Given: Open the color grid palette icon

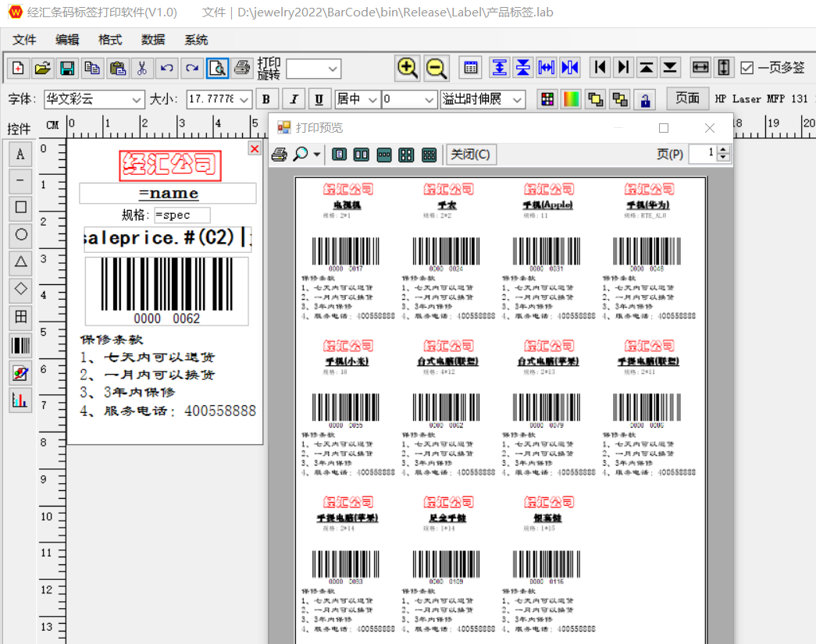Looking at the screenshot, I should (x=547, y=99).
